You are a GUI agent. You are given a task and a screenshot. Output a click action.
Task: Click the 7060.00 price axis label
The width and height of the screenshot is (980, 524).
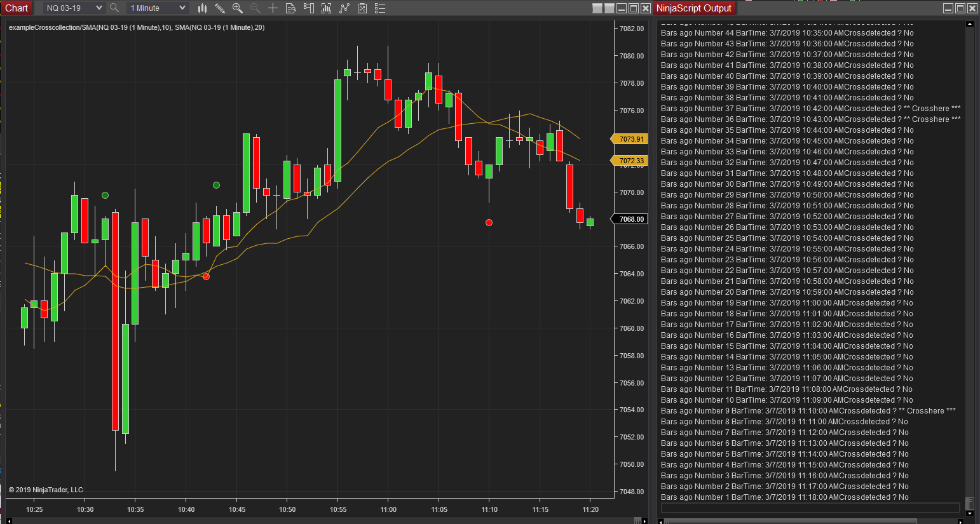[x=632, y=328]
